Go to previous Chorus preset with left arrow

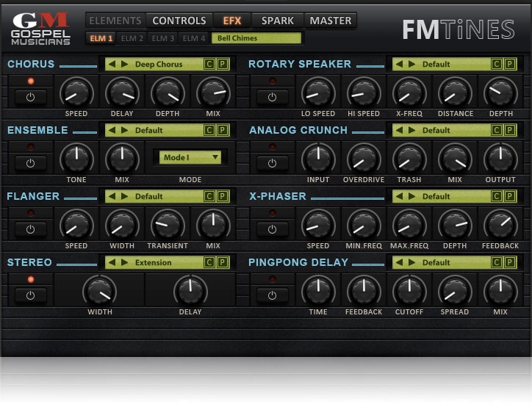click(112, 64)
